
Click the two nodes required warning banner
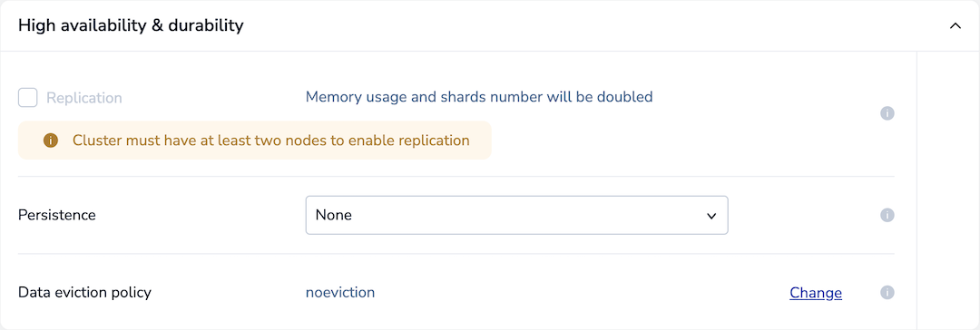point(254,140)
